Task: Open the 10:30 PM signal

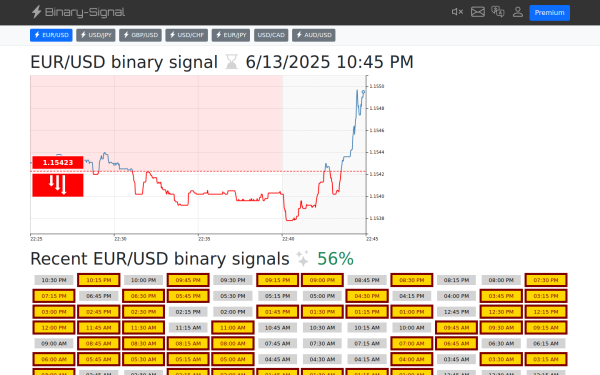Action: [x=54, y=280]
